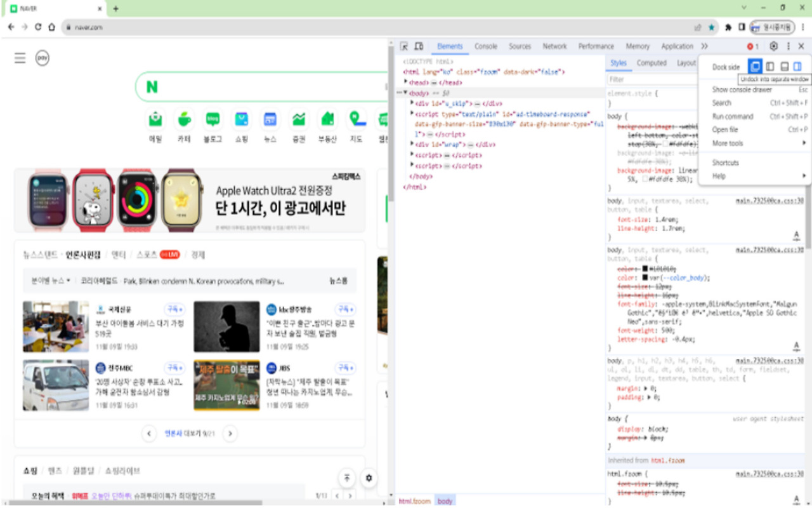Click the Filter styles input field
Viewport: 812px width, 508px height.
(652, 79)
